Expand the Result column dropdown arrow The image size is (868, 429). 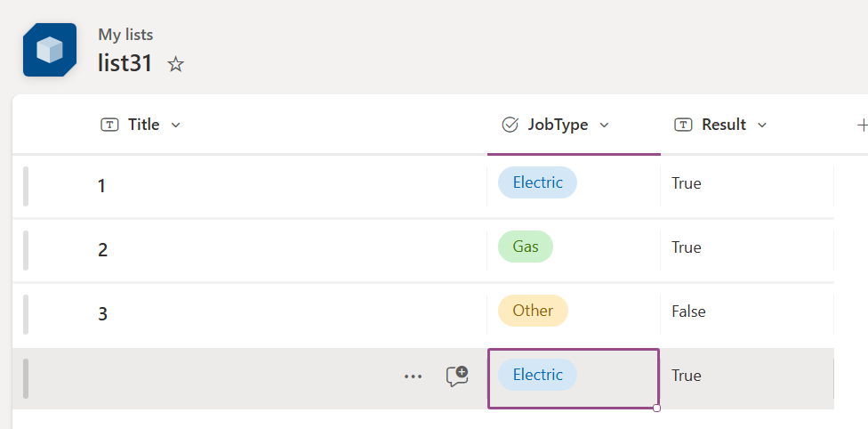pos(762,125)
